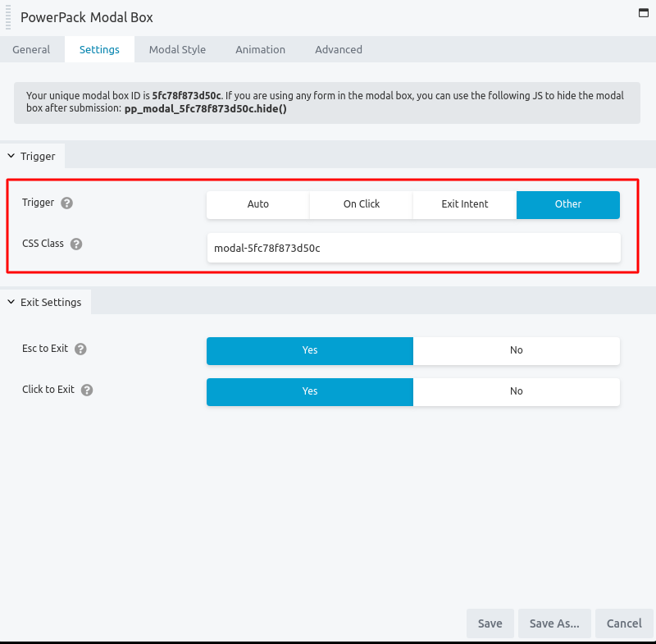
Task: Open the Animation tab
Action: tap(260, 49)
